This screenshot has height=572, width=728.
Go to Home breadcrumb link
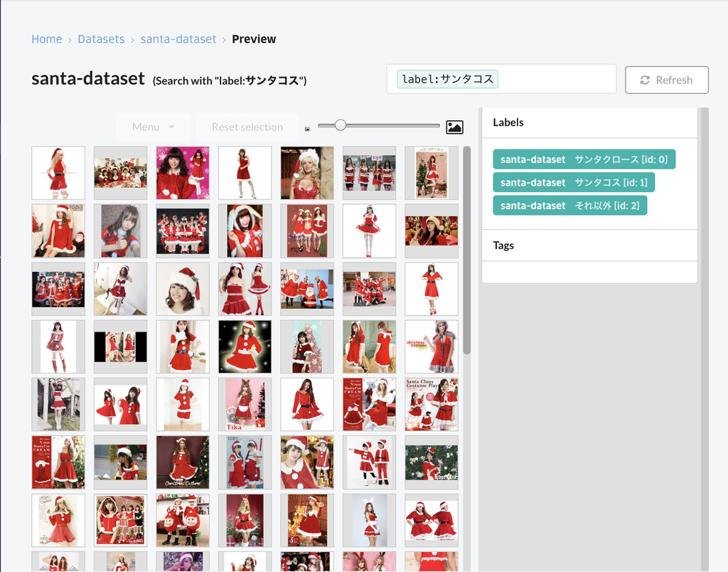point(46,39)
